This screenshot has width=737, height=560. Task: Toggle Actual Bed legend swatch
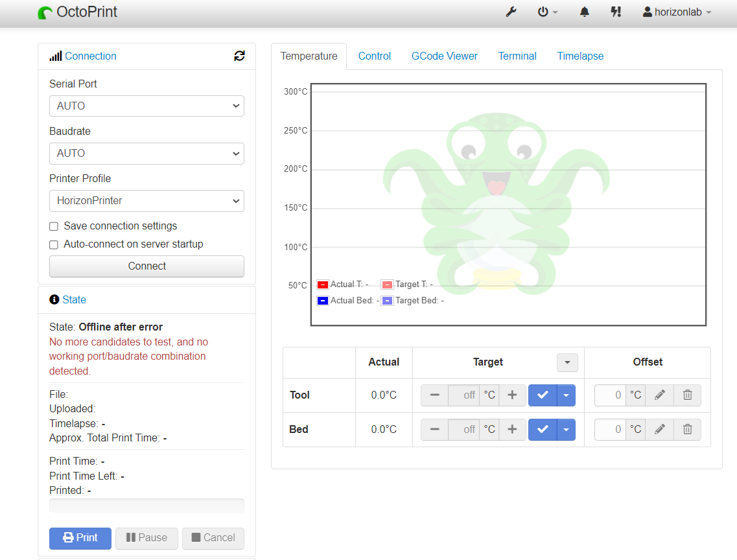(x=322, y=301)
